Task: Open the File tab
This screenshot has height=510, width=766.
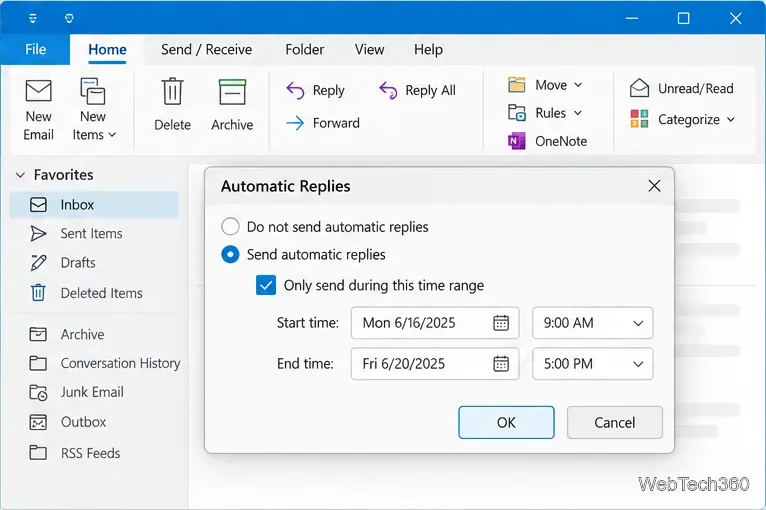Action: coord(35,49)
